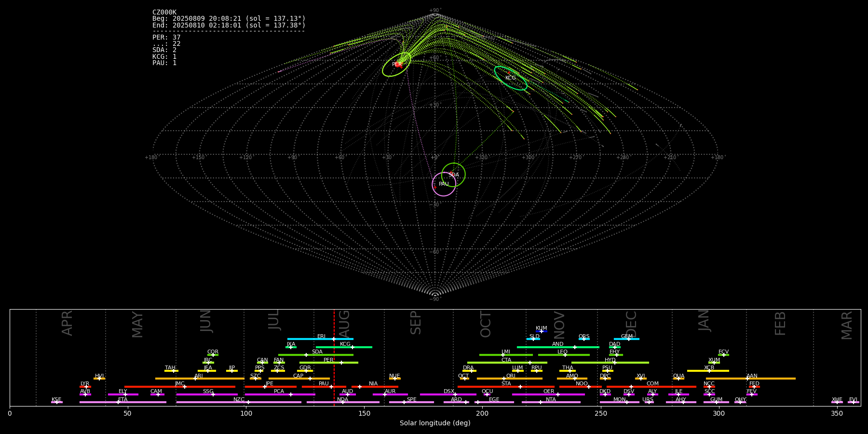Click the JMC shower label in timeline
868x434 pixels.
[180, 384]
